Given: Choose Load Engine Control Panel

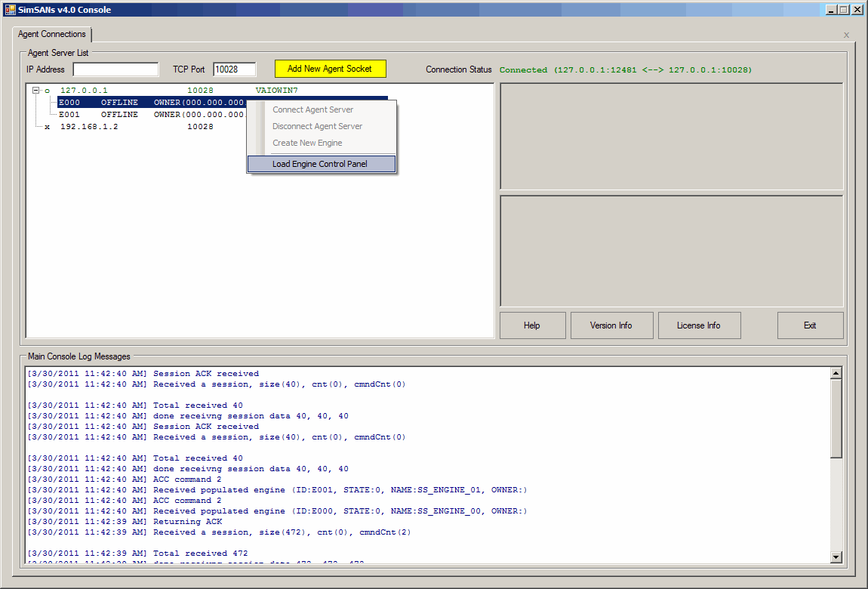Looking at the screenshot, I should click(322, 164).
